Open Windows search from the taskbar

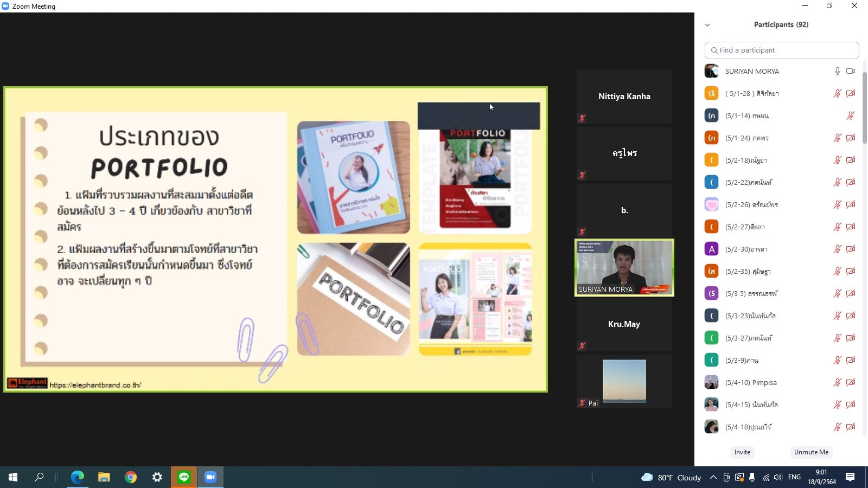[39, 477]
